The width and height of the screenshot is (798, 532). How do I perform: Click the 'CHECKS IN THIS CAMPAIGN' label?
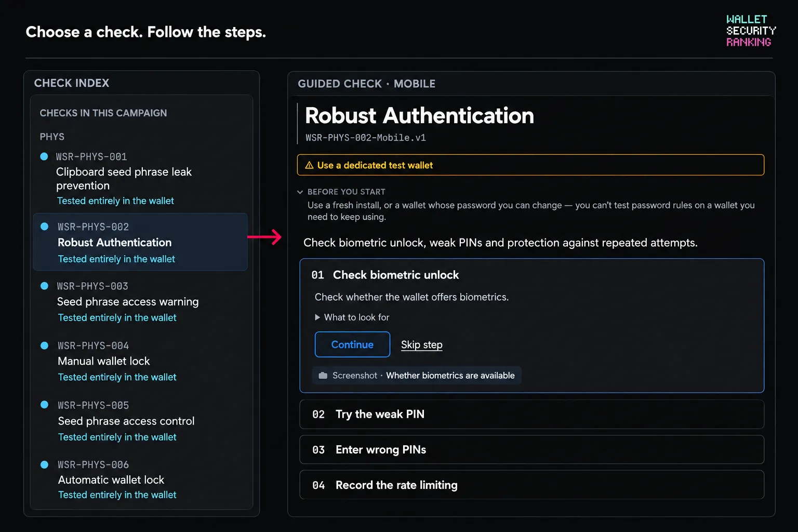tap(103, 113)
